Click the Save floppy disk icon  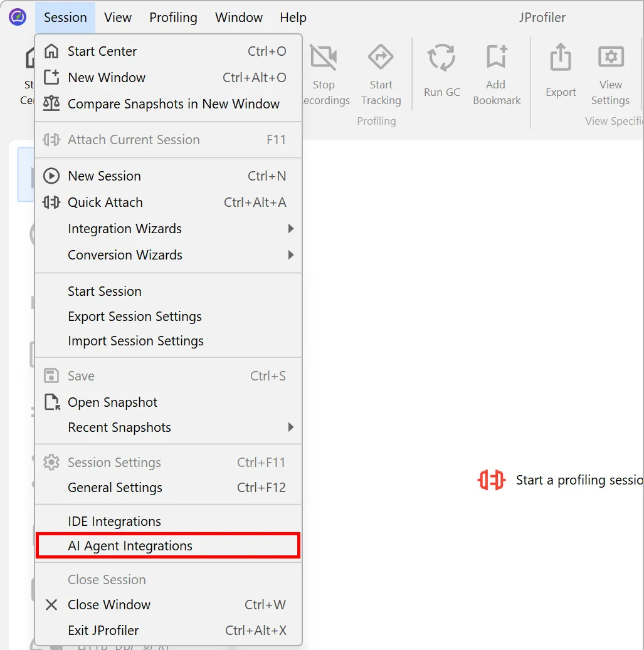51,375
